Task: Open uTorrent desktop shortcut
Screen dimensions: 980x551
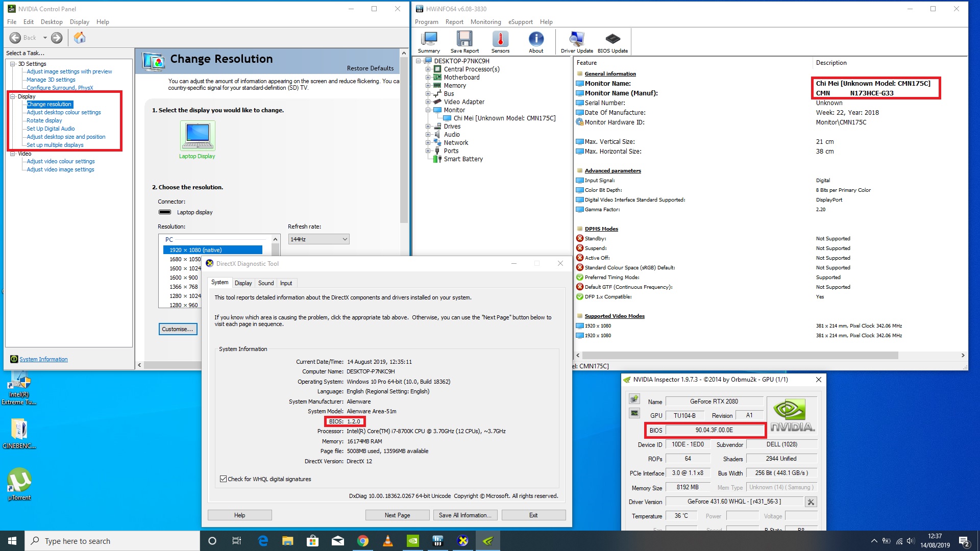Action: pyautogui.click(x=19, y=485)
